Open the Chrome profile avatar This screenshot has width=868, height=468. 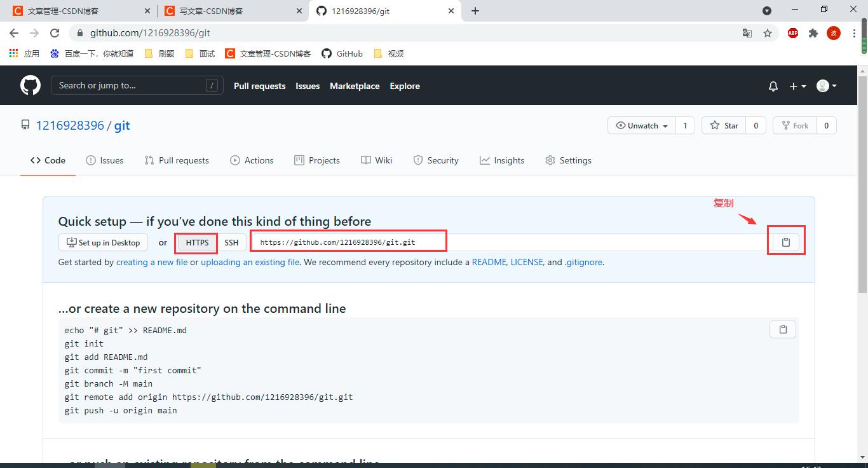point(834,33)
